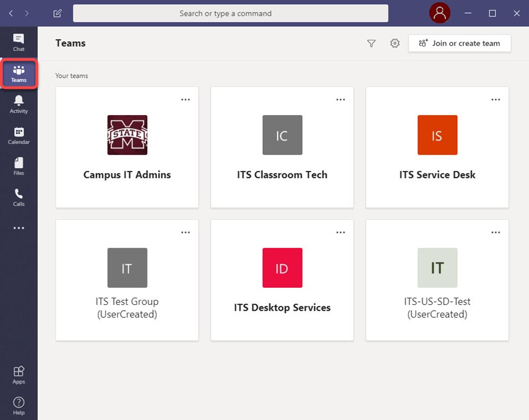Open more options for ITS Service Desk

pos(495,99)
